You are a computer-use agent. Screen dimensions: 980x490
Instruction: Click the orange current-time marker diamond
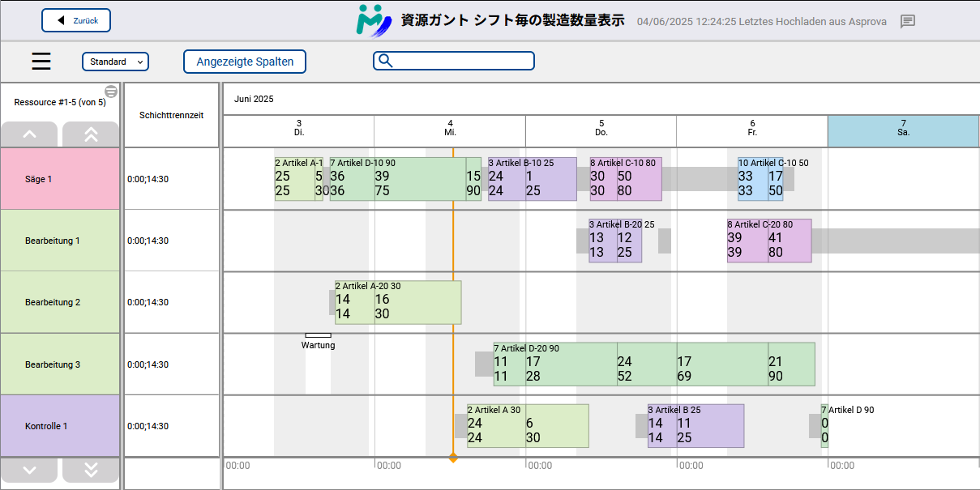click(x=453, y=458)
